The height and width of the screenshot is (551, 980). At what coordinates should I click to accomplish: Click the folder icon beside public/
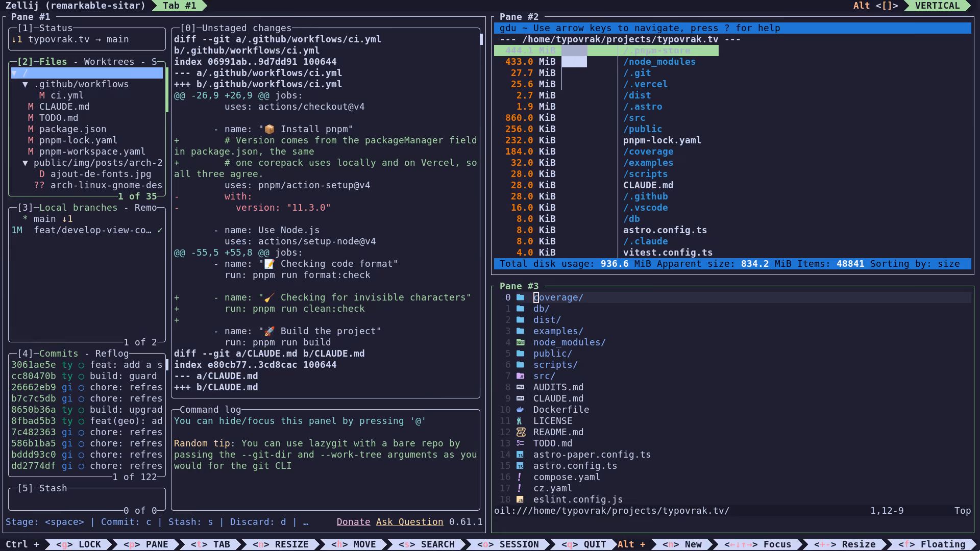pyautogui.click(x=520, y=354)
